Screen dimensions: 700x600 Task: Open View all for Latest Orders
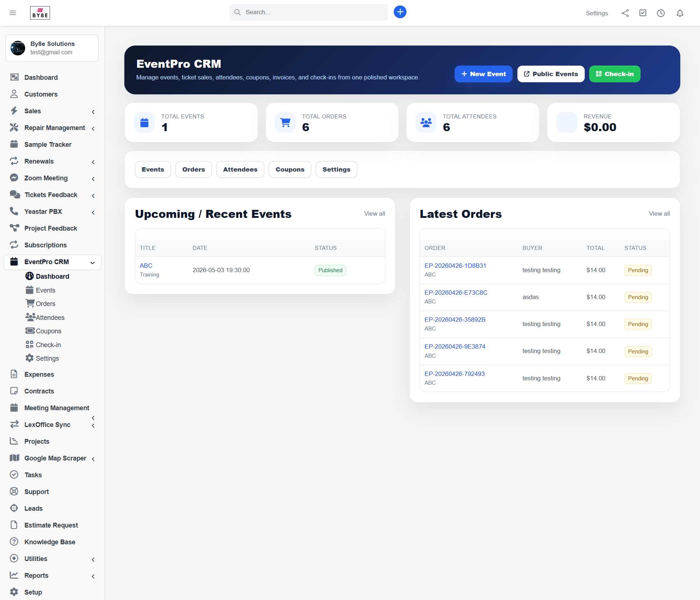click(x=659, y=213)
